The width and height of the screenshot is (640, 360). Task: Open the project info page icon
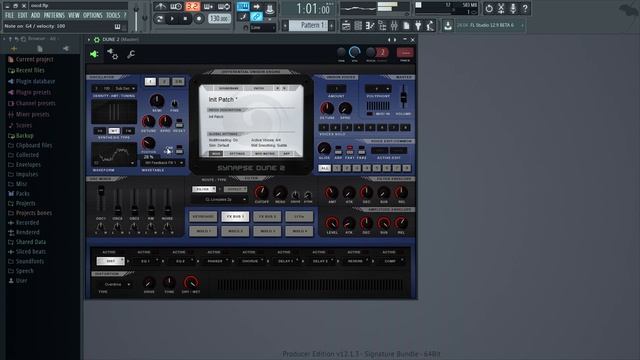406,26
